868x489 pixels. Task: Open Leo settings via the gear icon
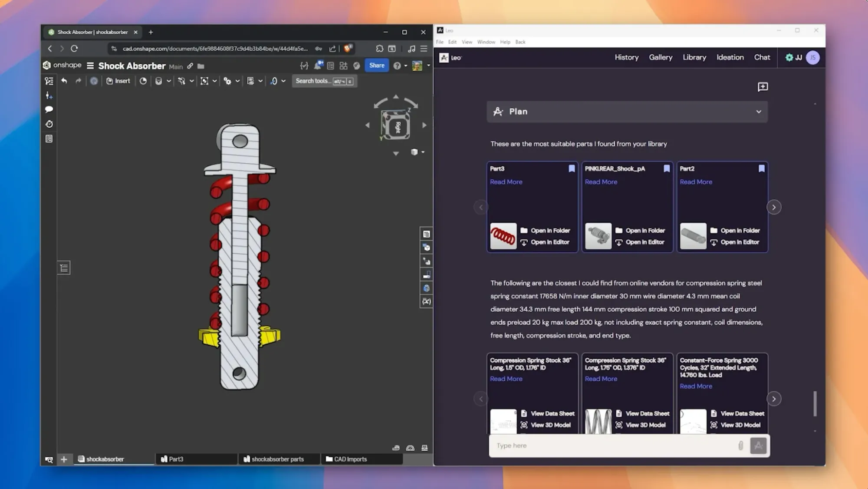point(789,57)
